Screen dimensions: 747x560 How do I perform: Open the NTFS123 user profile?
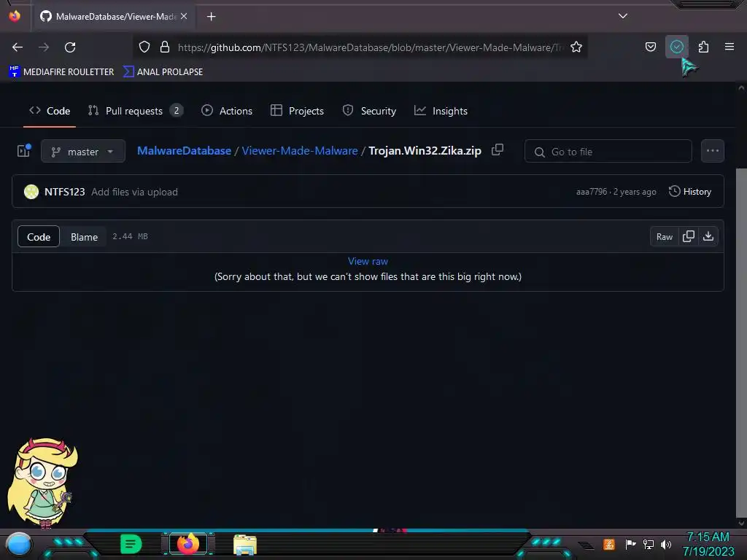65,192
